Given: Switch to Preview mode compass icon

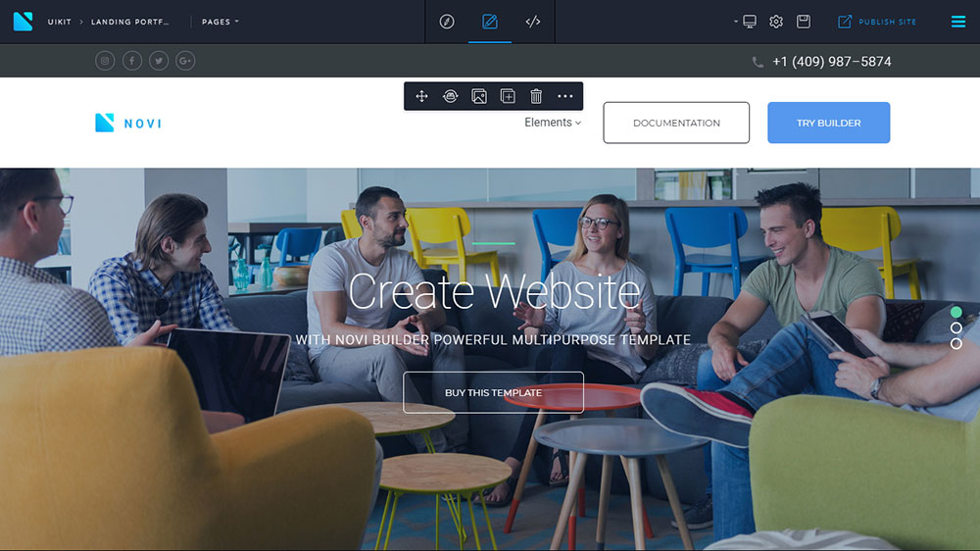Looking at the screenshot, I should [447, 22].
